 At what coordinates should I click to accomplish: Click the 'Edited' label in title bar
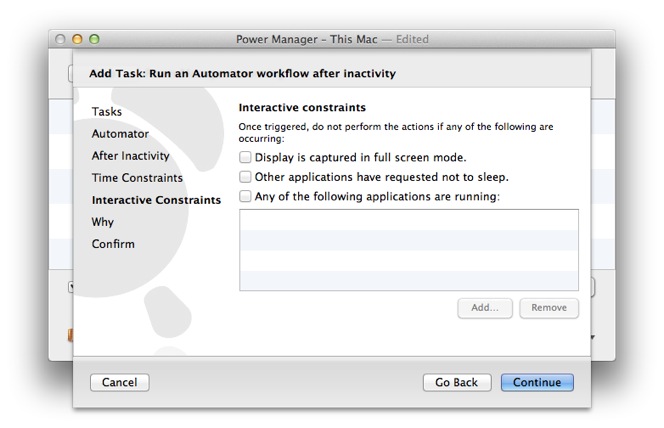coord(412,39)
